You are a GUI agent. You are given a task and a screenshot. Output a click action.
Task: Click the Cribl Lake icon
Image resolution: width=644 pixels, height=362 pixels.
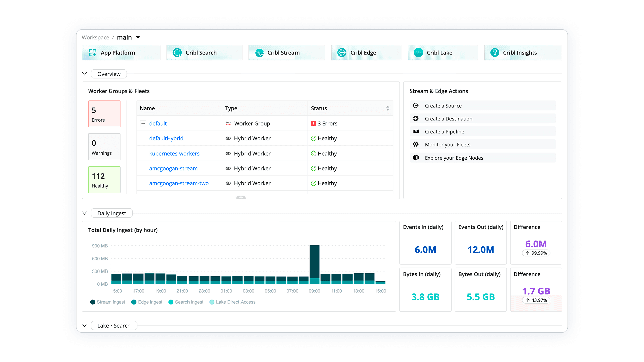click(418, 53)
